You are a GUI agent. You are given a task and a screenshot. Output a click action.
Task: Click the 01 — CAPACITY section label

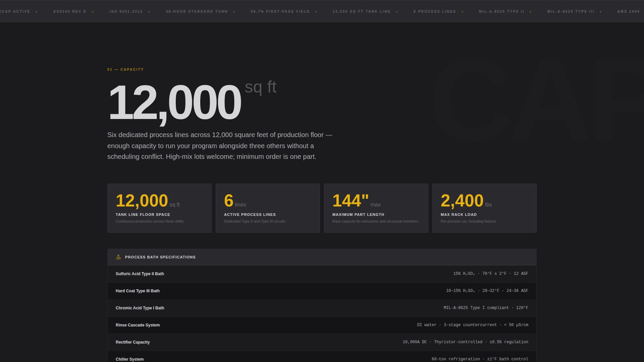coord(125,69)
